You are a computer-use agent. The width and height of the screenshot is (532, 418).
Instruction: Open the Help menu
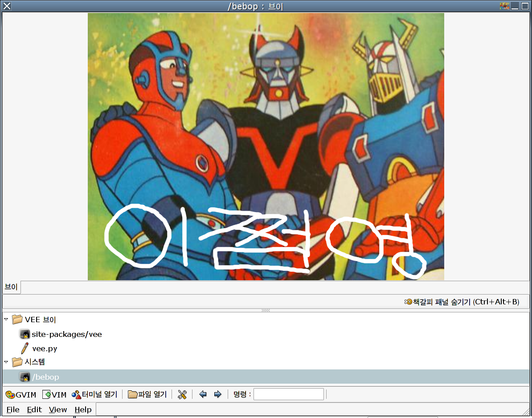point(83,410)
